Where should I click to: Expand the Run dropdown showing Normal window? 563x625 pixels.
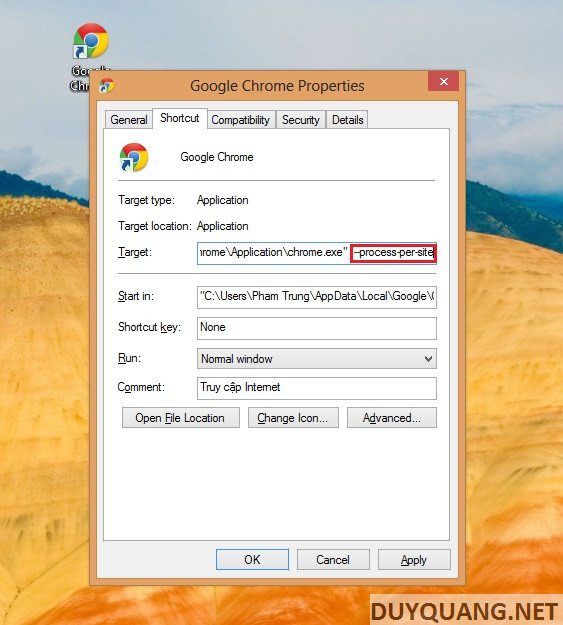[x=317, y=359]
